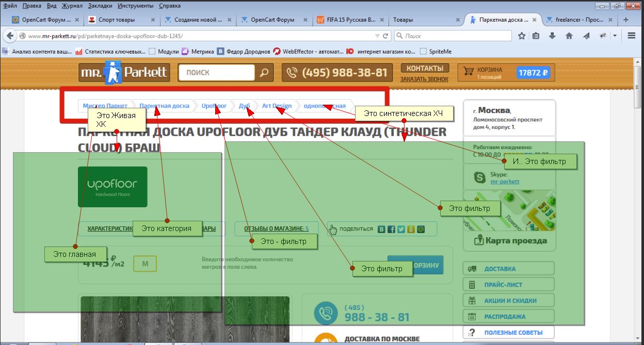Reload the page with the refresh icon
Screen dimensions: 644x345
click(385, 36)
